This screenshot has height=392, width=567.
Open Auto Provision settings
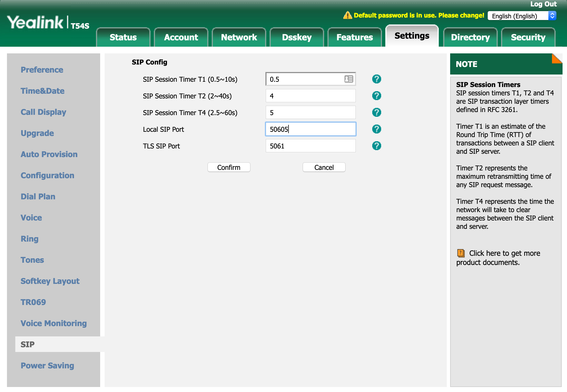(x=49, y=154)
